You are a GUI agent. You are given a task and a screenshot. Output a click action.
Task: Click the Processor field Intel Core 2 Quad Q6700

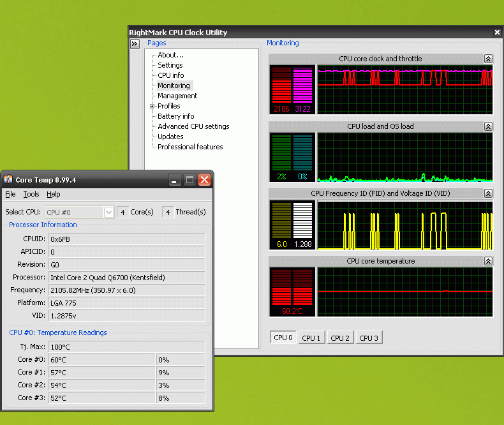[x=127, y=278]
